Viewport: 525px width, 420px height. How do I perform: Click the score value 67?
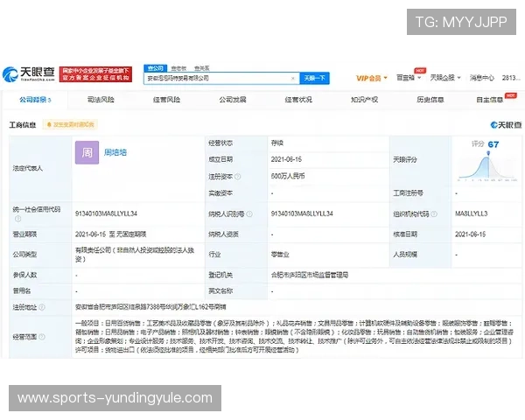tap(493, 144)
